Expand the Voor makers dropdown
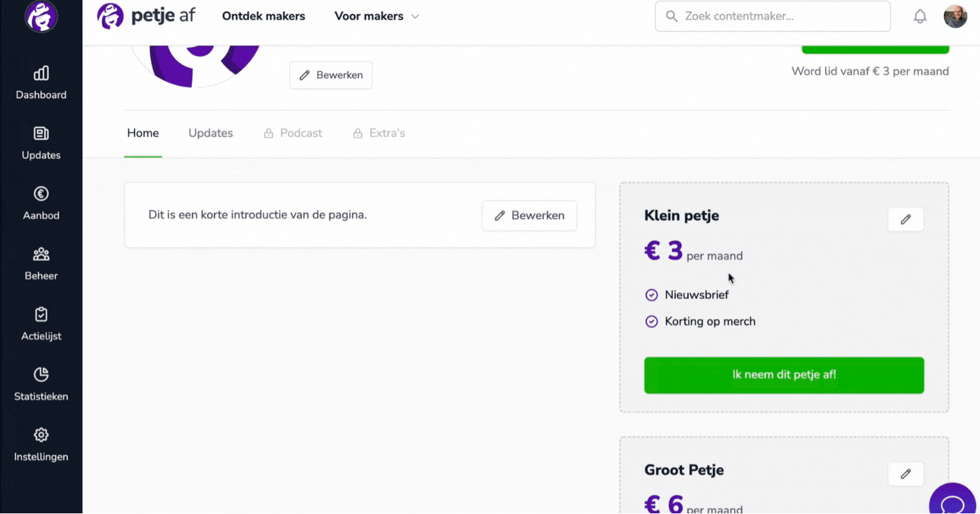 376,16
